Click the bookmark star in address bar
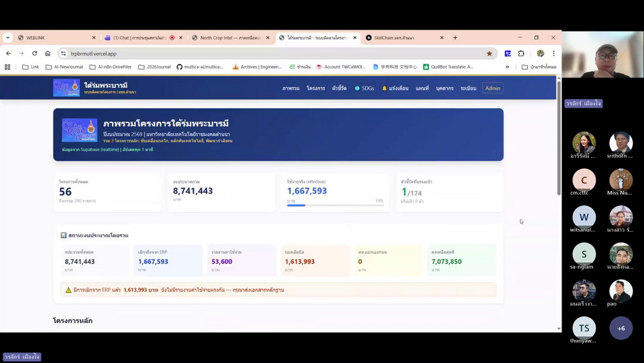 coord(489,54)
